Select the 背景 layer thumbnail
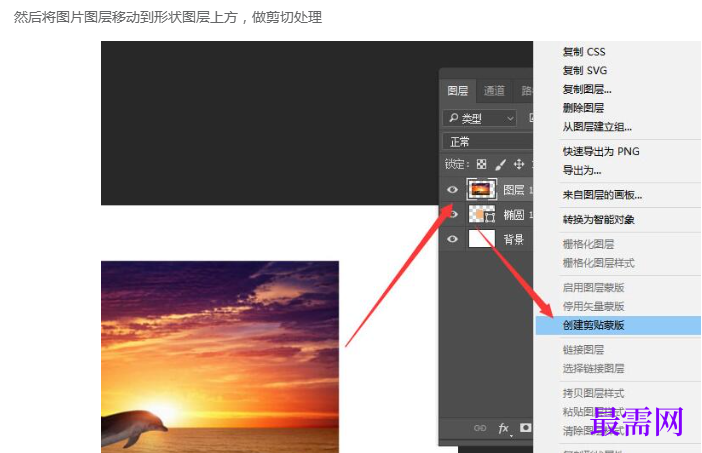This screenshot has width=702, height=453. click(482, 239)
